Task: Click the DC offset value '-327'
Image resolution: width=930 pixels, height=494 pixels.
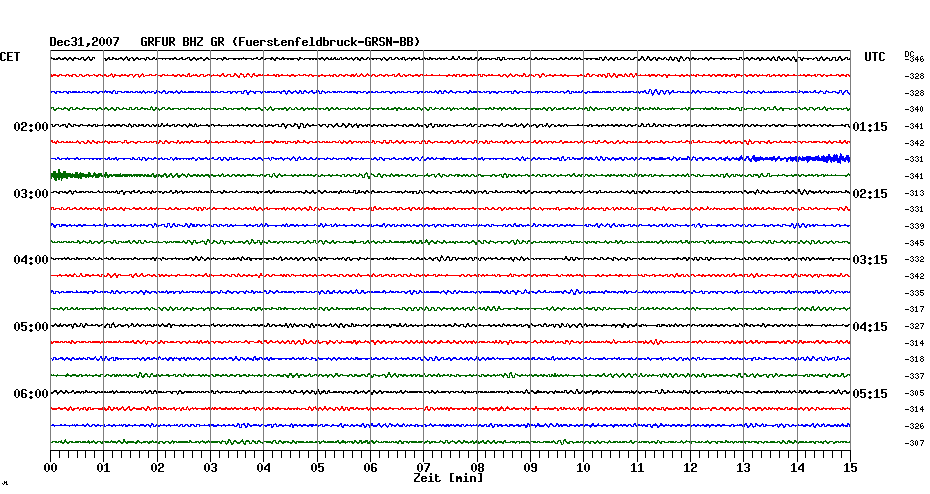Action: tap(914, 327)
